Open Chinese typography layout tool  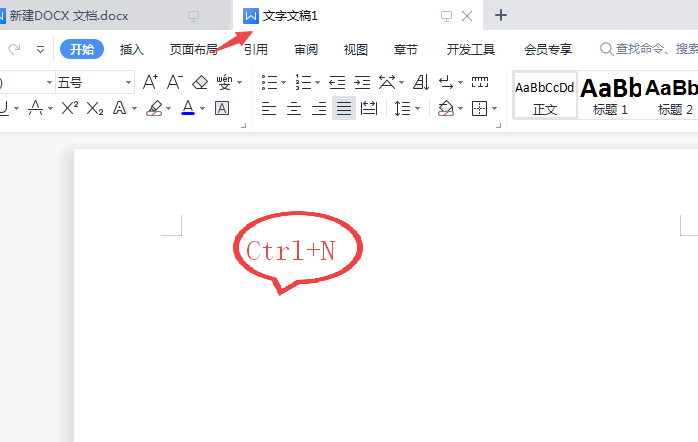click(387, 82)
